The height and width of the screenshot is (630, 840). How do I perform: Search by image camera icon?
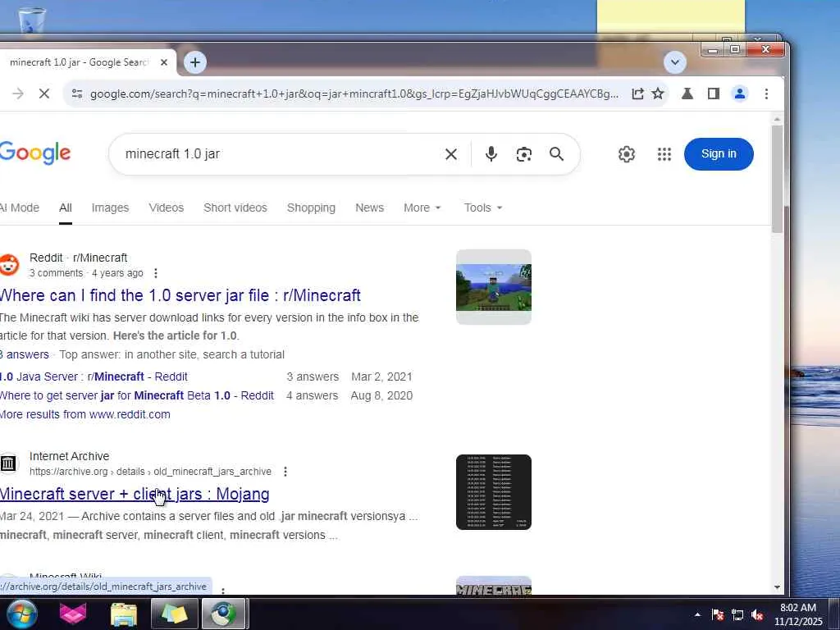point(524,154)
